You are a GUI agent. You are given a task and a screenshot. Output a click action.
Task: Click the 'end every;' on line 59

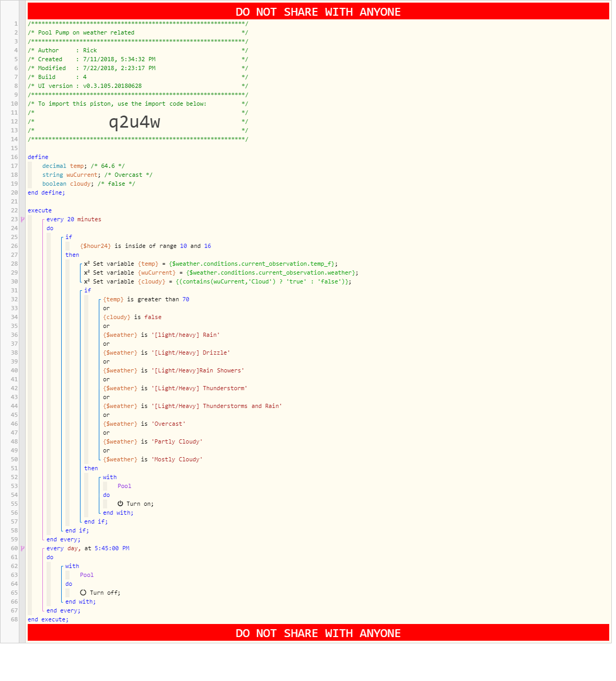click(63, 539)
